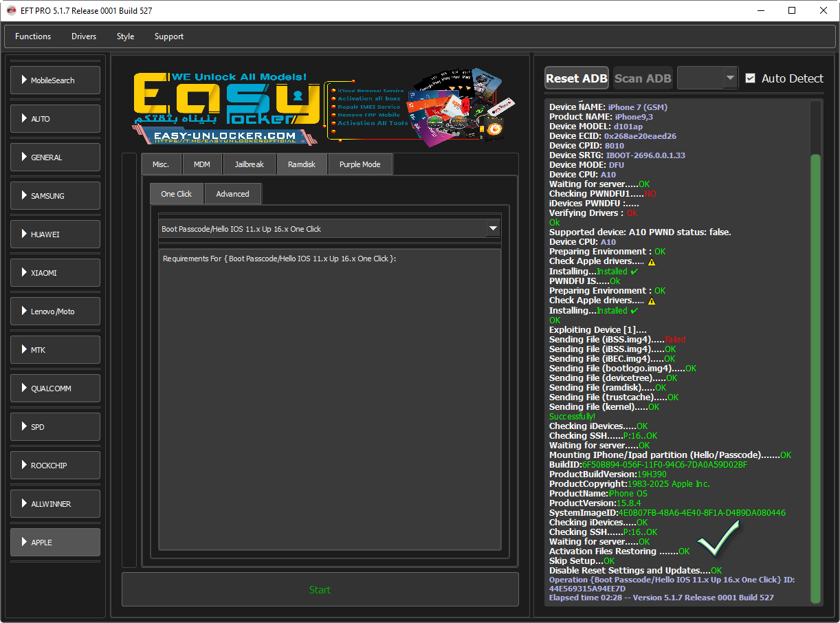This screenshot has height=623, width=840.
Task: Open the Support menu
Action: (169, 36)
